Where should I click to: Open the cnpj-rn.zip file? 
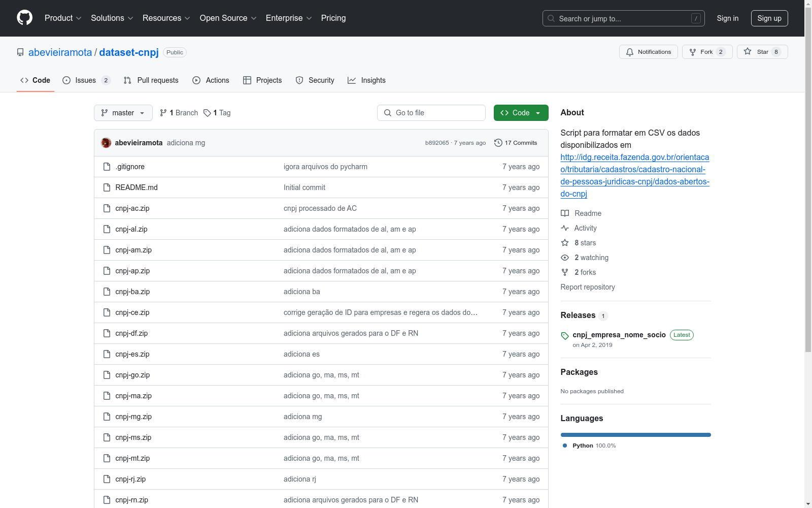click(132, 500)
